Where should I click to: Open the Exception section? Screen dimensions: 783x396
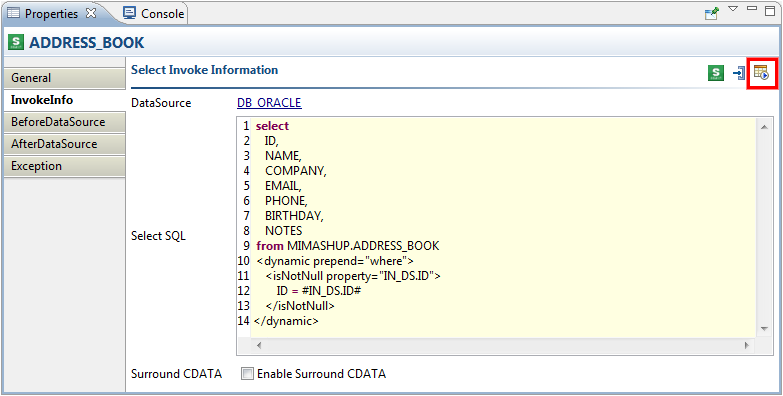pyautogui.click(x=64, y=166)
